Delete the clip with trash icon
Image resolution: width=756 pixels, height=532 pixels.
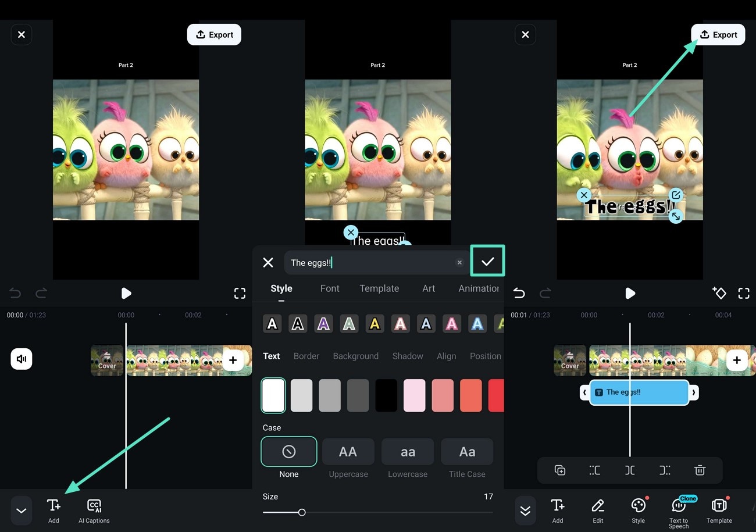tap(700, 470)
